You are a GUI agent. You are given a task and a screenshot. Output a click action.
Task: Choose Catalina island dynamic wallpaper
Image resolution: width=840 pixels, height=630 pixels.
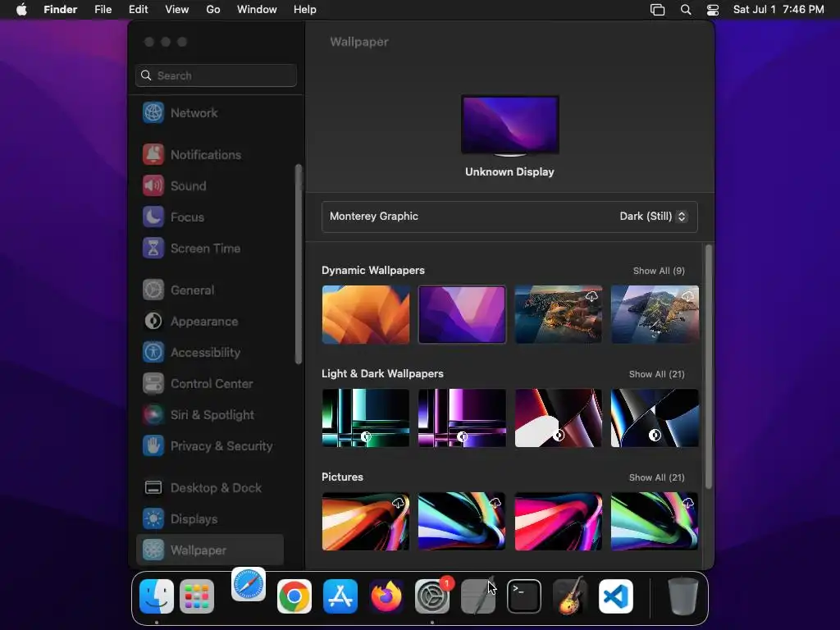point(655,314)
